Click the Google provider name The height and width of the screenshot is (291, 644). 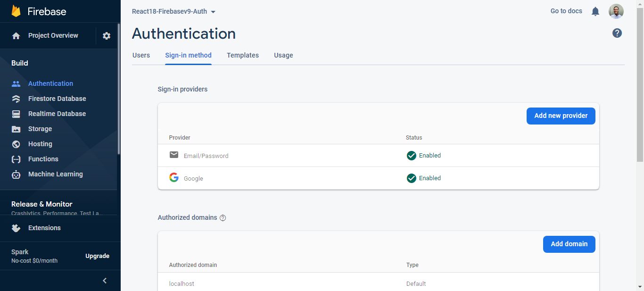[193, 179]
